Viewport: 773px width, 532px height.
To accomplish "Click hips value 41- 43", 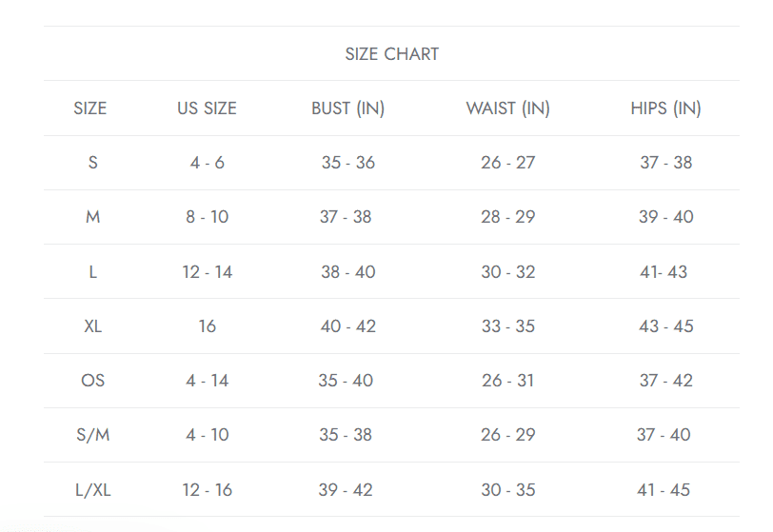I will pyautogui.click(x=664, y=271).
